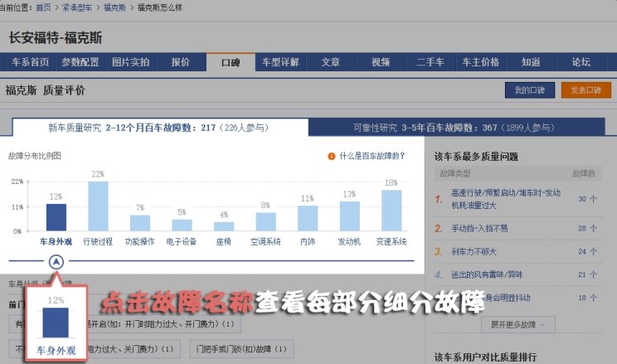The width and height of the screenshot is (617, 364).
Task: Click the 我的口碑 button
Action: tap(530, 90)
